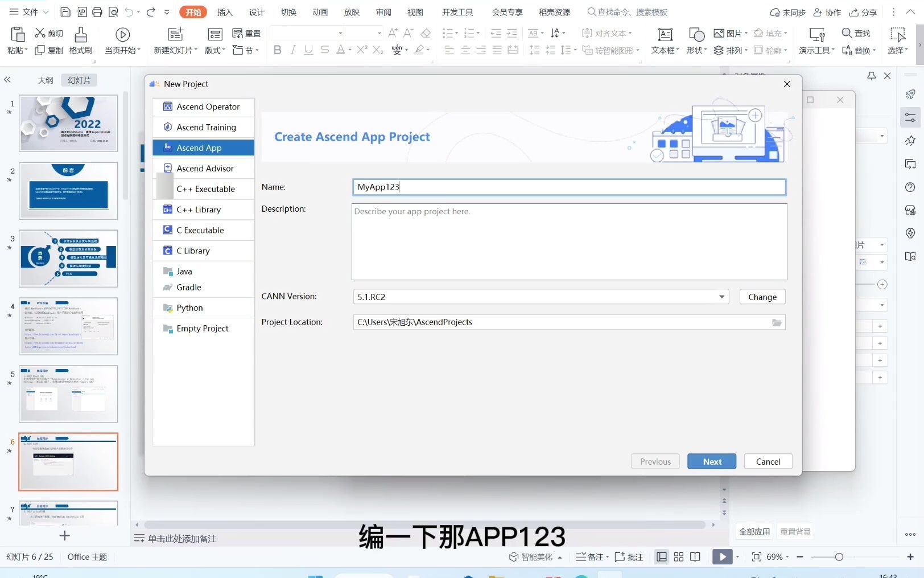924x578 pixels.
Task: Toggle superscript formatting
Action: [x=362, y=50]
